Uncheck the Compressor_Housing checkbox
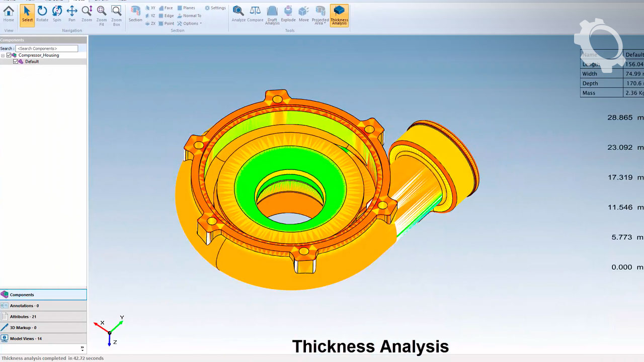644x362 pixels. (9, 55)
